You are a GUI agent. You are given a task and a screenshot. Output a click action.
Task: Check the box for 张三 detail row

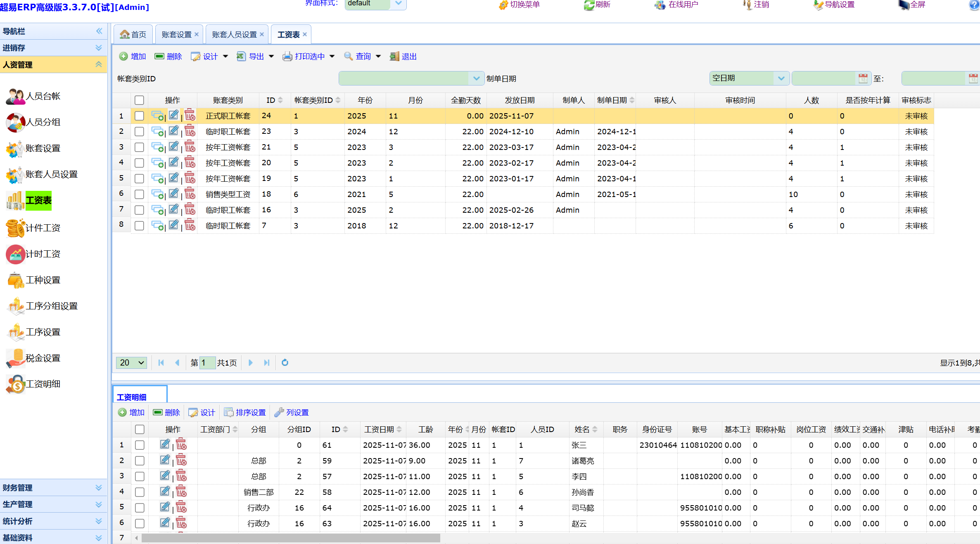(140, 445)
